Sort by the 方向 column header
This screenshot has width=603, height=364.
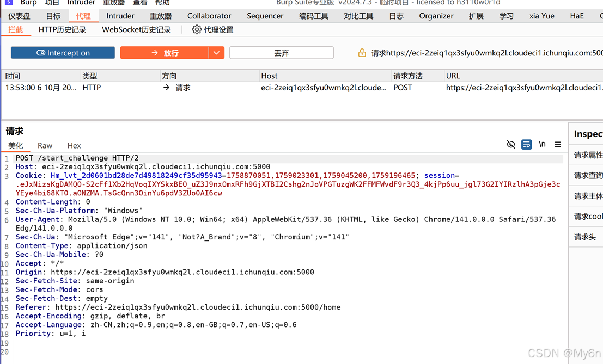pyautogui.click(x=209, y=76)
